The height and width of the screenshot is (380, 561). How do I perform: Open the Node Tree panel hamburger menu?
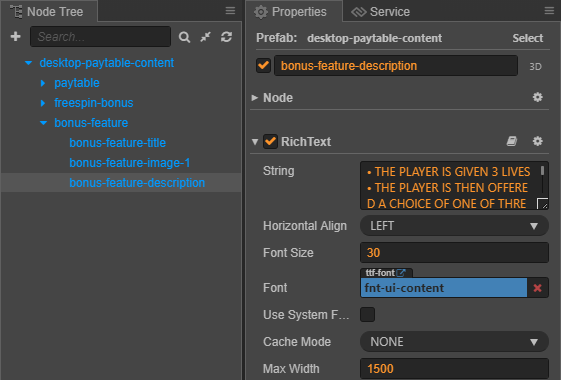[x=230, y=11]
